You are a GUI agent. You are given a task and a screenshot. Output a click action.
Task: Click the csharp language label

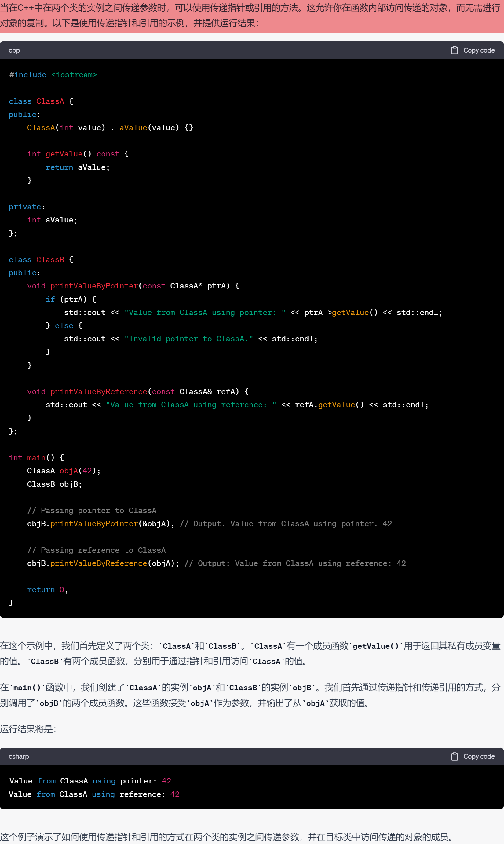[x=19, y=756]
